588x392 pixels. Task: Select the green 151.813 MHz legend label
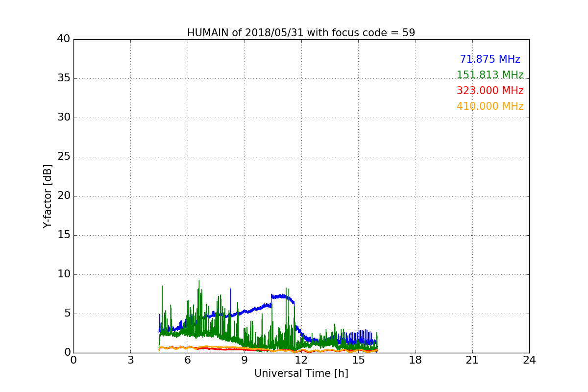[x=490, y=75]
